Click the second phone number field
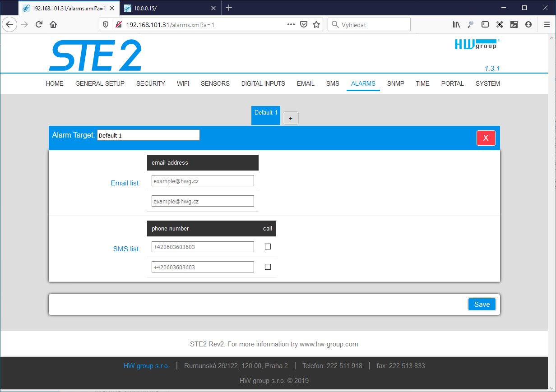556x392 pixels. coord(203,267)
